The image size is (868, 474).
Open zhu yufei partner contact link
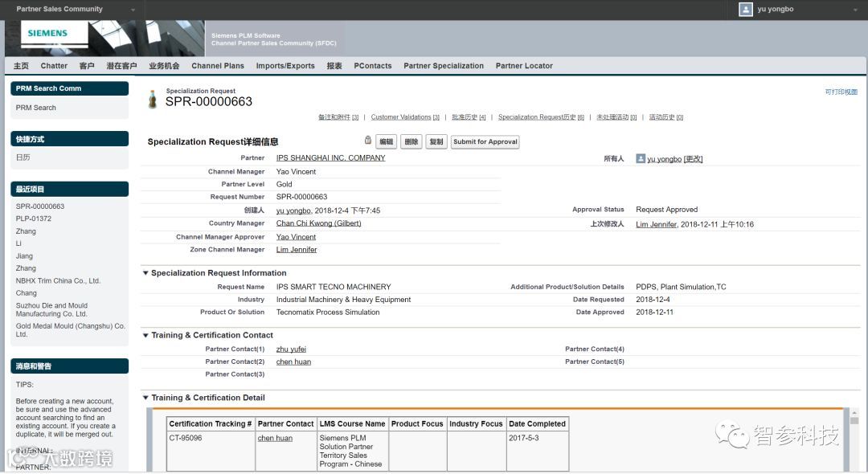click(291, 349)
